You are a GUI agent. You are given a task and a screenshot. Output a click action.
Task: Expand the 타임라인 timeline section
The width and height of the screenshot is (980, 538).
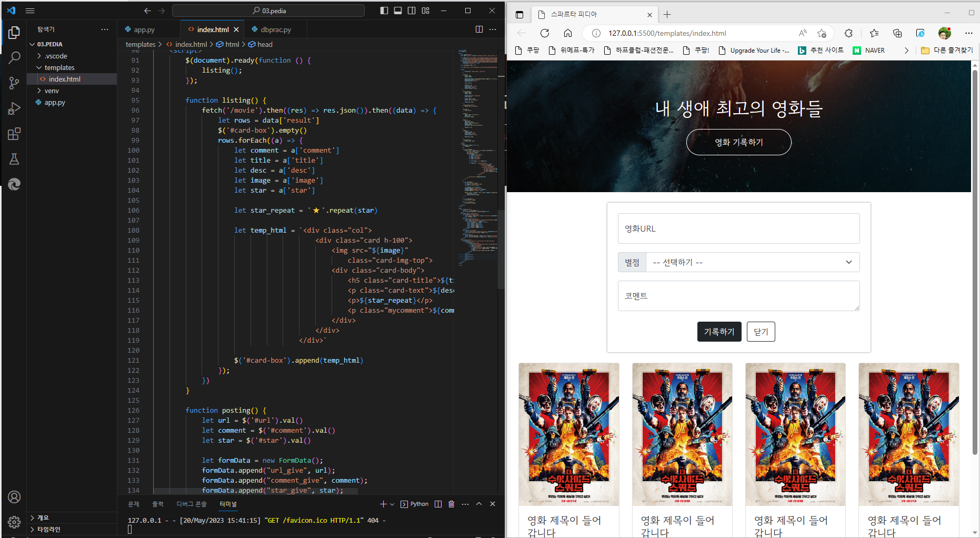(72, 529)
